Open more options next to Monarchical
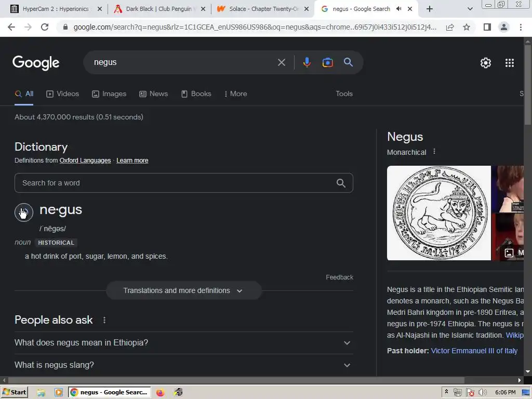 [434, 152]
